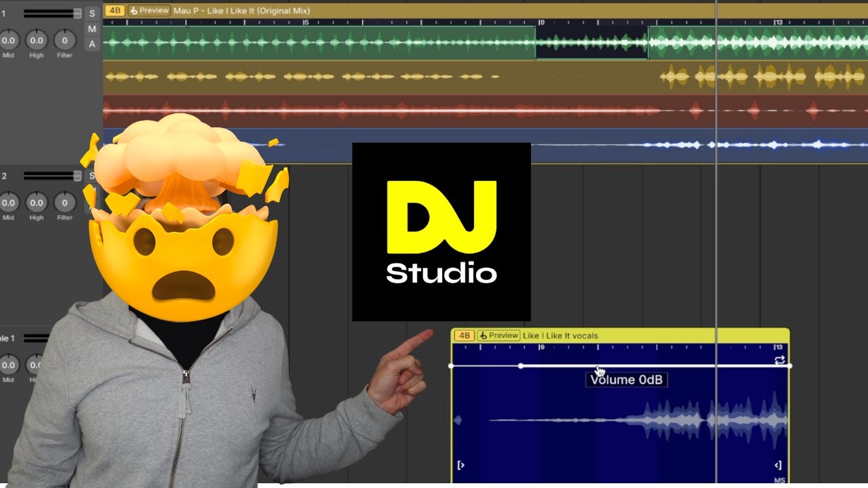Click the dark selected region in green stem
The width and height of the screenshot is (868, 488).
tap(591, 43)
